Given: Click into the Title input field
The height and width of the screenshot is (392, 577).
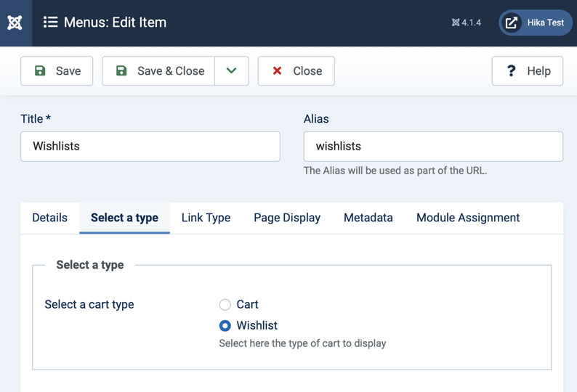Looking at the screenshot, I should [x=150, y=147].
